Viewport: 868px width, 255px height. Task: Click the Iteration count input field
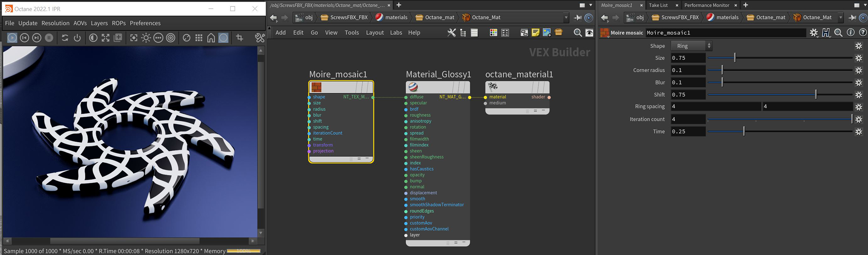688,119
